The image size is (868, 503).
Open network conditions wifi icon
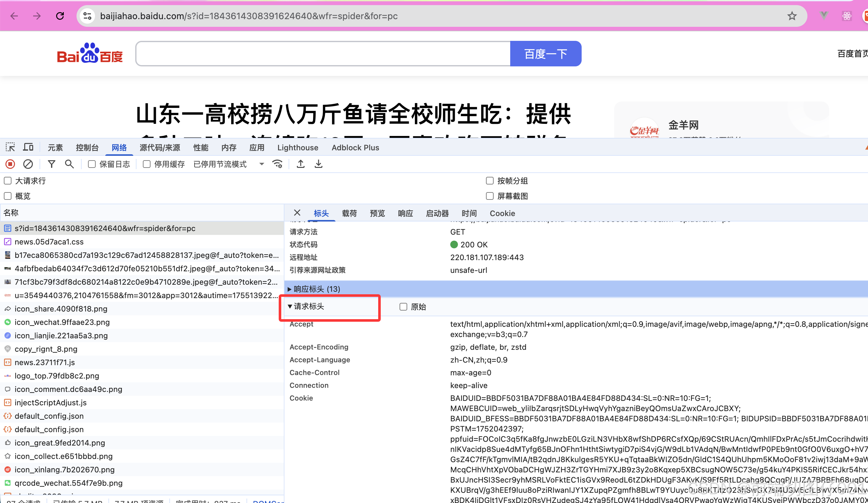click(x=277, y=164)
